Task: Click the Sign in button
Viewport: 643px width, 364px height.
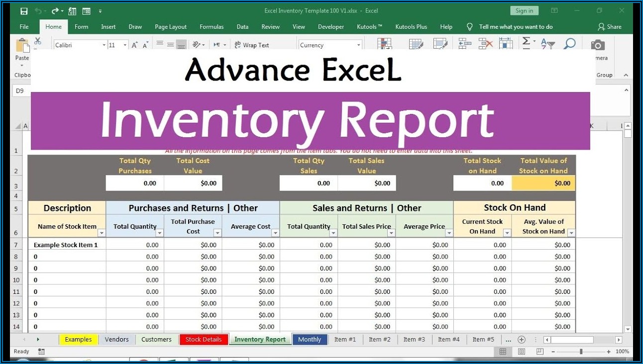Action: 524,10
